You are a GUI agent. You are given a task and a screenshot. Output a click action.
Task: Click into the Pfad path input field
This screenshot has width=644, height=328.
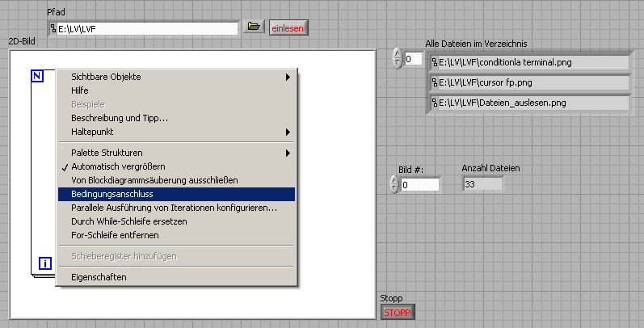[147, 29]
